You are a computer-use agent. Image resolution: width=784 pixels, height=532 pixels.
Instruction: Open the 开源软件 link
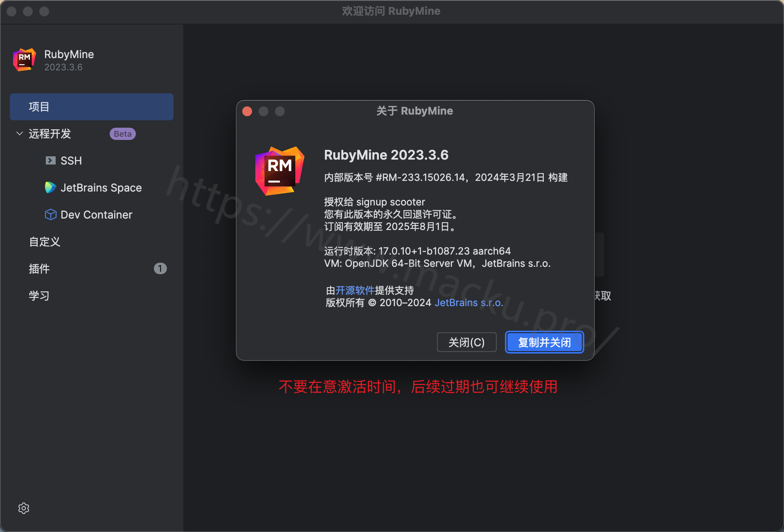(355, 291)
